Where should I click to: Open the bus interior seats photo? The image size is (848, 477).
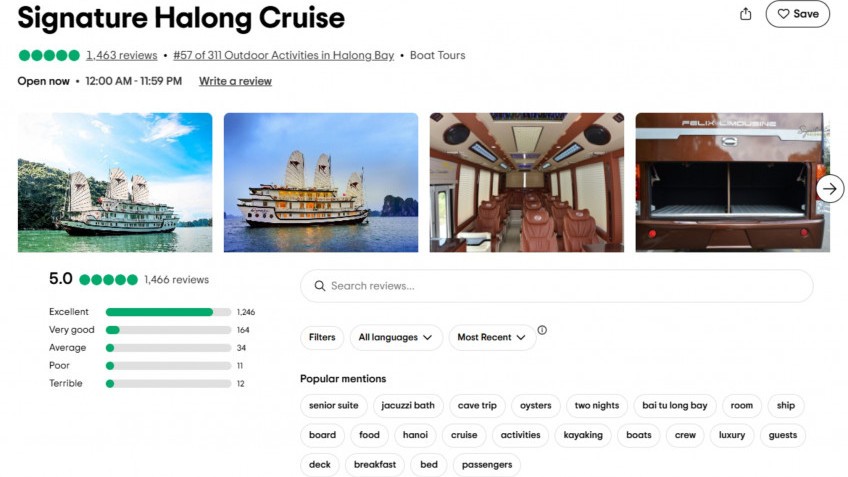pyautogui.click(x=526, y=181)
